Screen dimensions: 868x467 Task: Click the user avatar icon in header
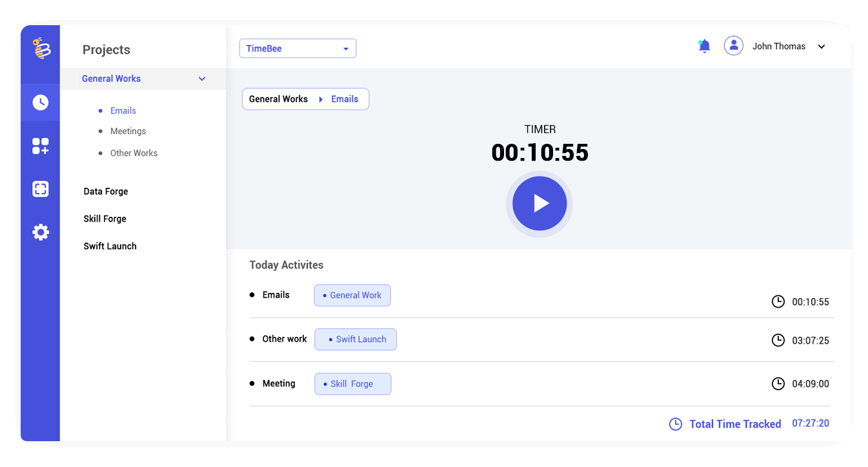point(733,45)
